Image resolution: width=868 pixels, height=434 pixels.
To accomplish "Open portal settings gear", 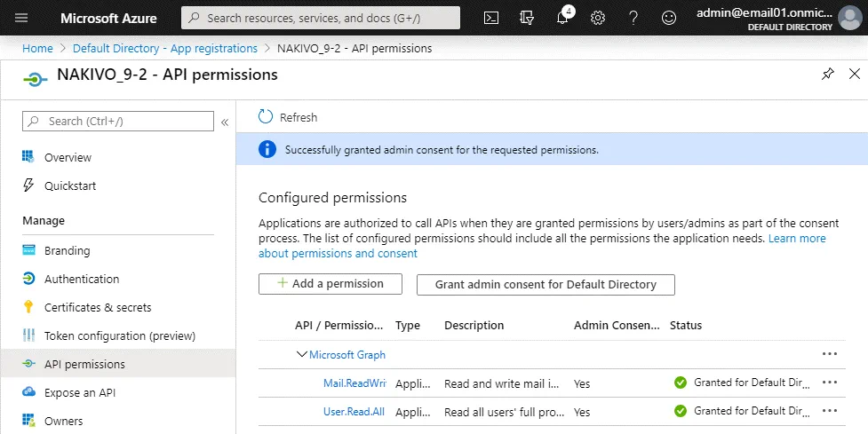I will 598,18.
